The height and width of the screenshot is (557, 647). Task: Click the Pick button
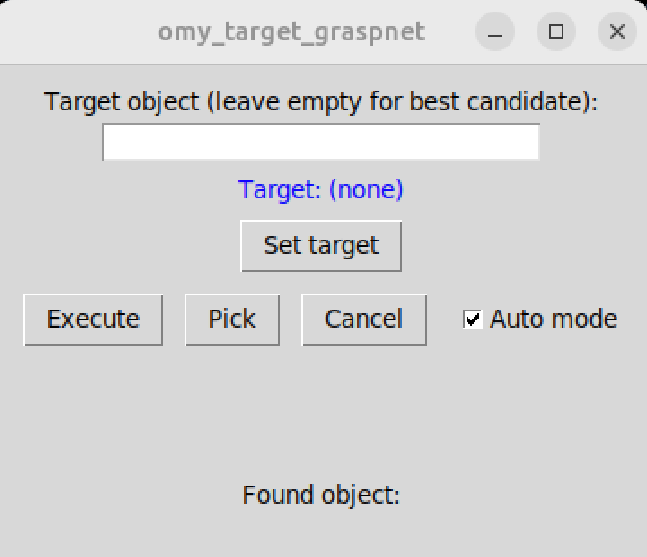click(232, 320)
